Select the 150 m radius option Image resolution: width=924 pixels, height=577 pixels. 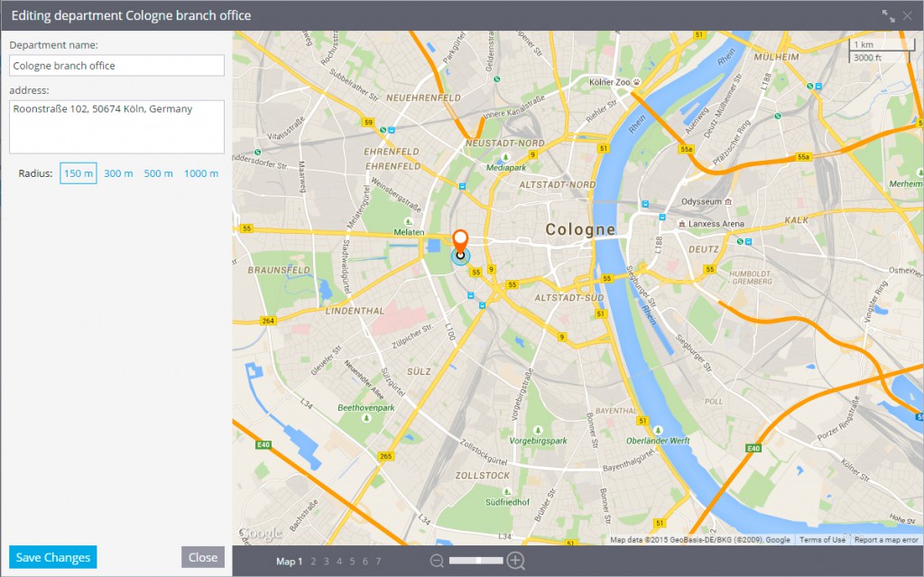pyautogui.click(x=79, y=173)
